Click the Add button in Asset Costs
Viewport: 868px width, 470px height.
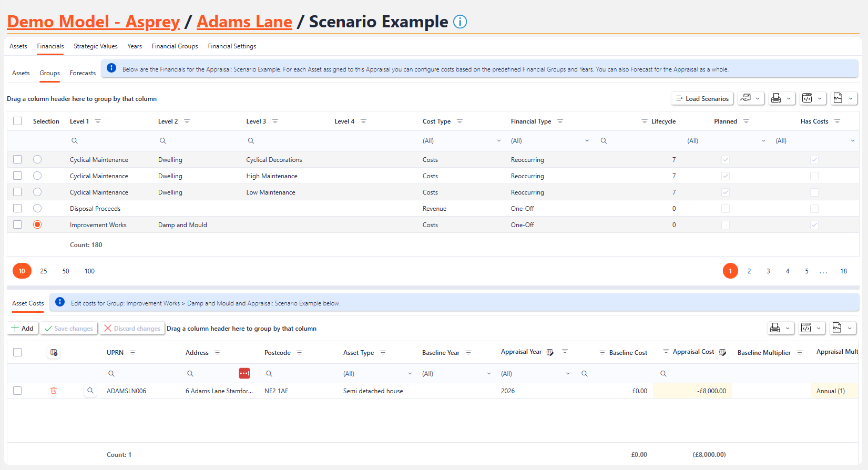[x=23, y=328]
